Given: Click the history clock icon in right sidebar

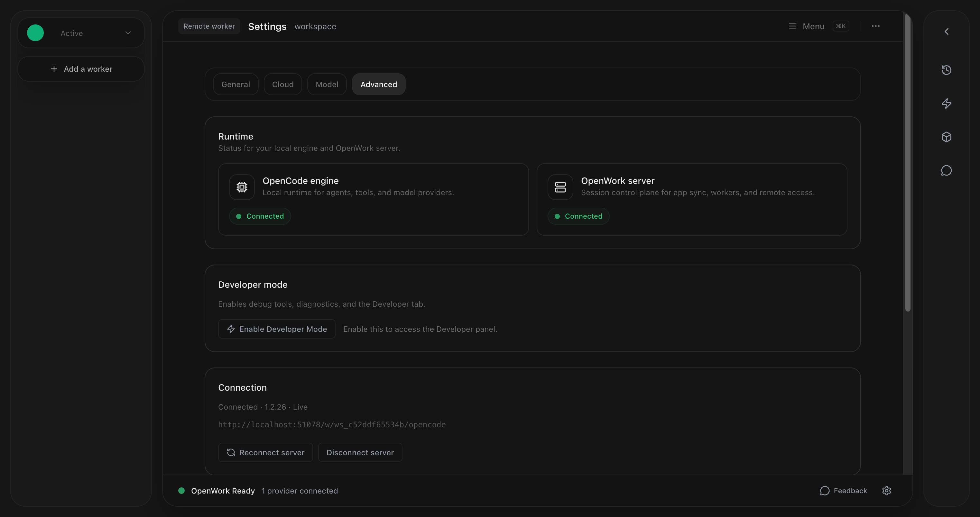Looking at the screenshot, I should tap(946, 70).
